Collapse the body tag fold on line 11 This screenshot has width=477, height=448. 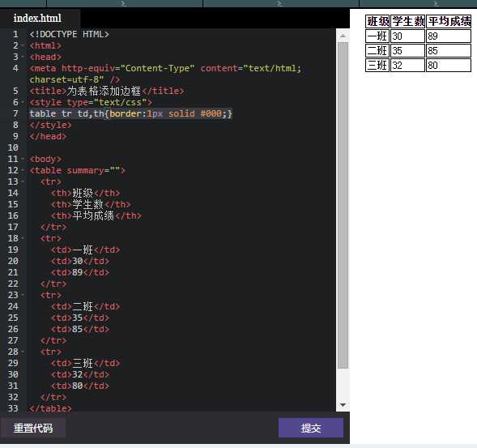pos(23,159)
